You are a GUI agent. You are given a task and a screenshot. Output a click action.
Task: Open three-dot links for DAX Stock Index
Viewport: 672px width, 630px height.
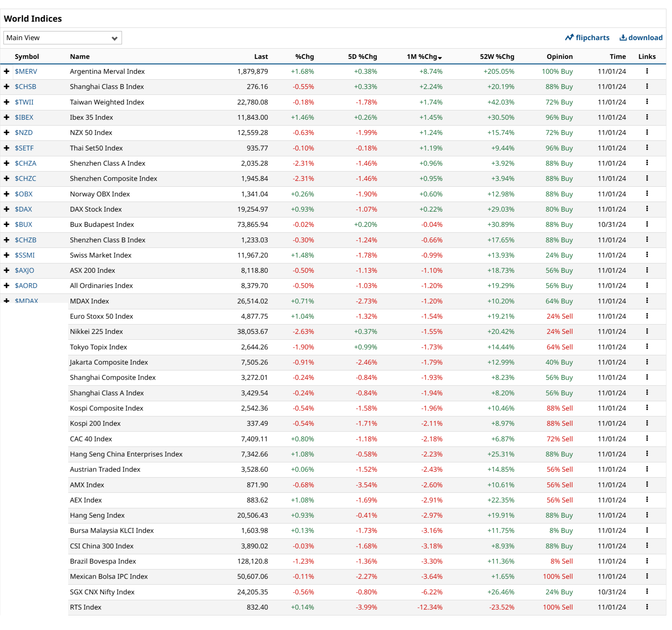[x=647, y=209]
